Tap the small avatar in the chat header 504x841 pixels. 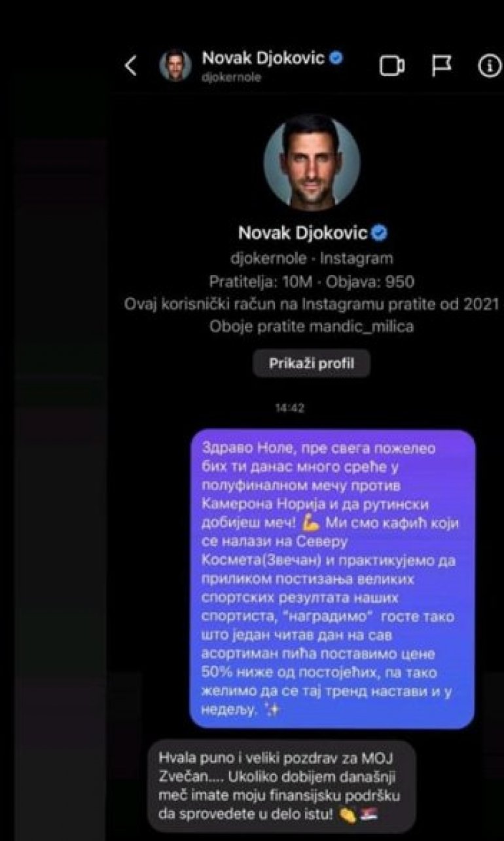(x=176, y=65)
